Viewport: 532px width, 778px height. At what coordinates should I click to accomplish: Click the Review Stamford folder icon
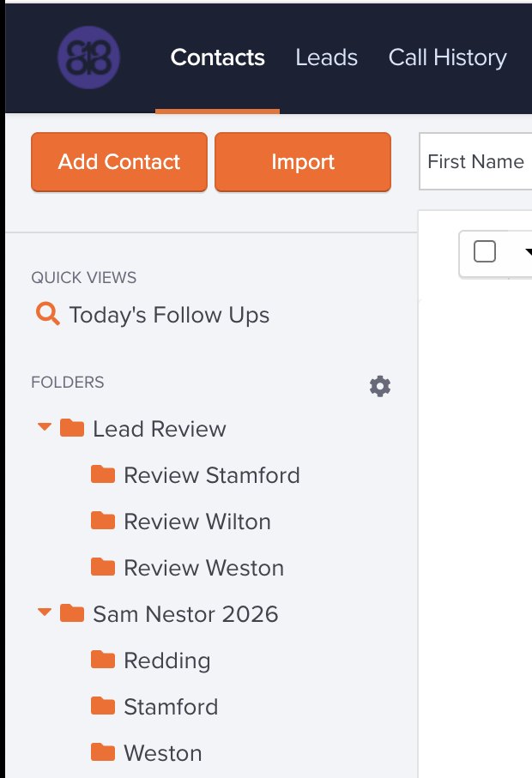[103, 474]
